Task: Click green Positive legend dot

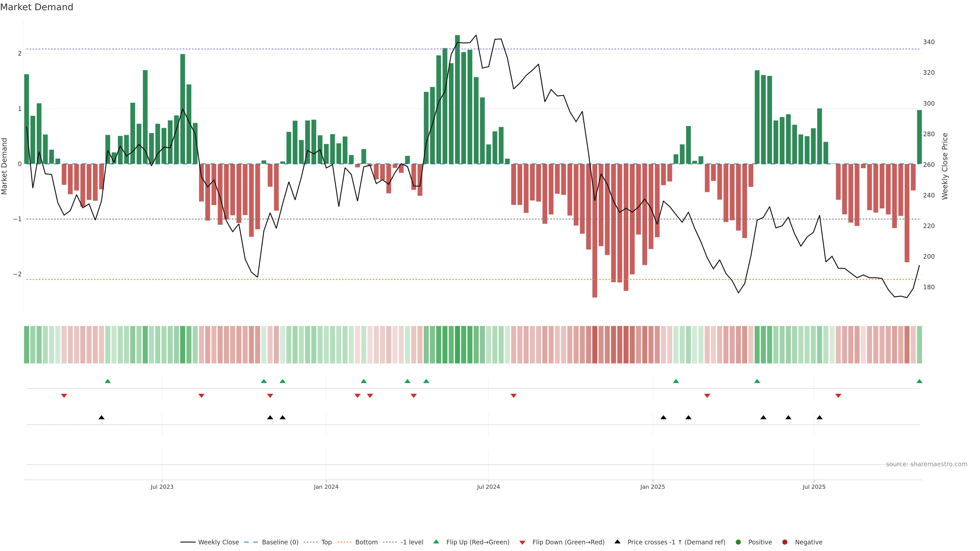Action: [x=738, y=542]
